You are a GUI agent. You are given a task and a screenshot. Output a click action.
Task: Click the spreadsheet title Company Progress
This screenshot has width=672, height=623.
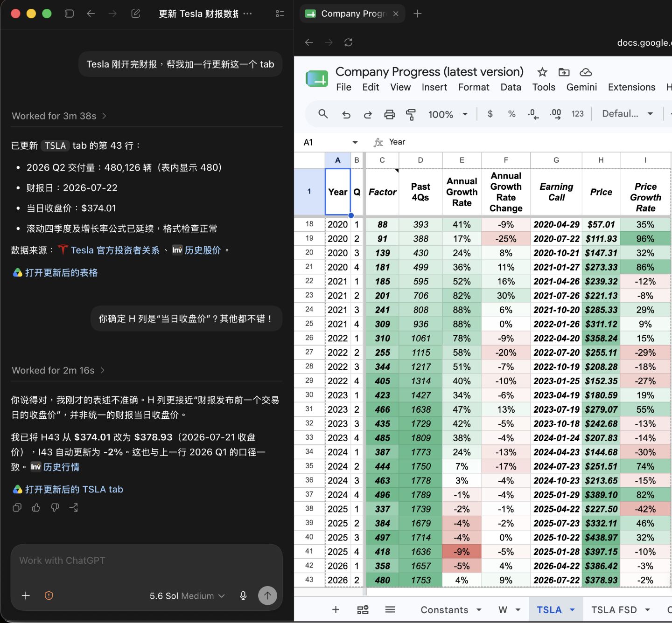pos(429,72)
